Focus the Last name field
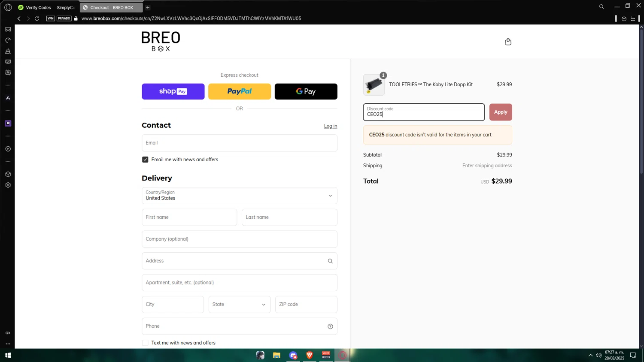This screenshot has height=362, width=644. (289, 217)
